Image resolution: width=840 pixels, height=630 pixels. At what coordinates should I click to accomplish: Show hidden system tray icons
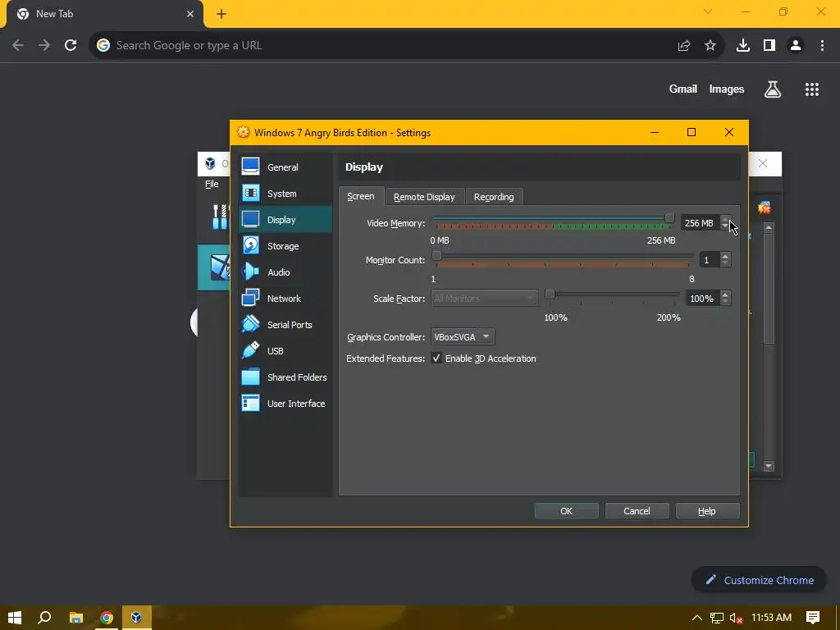[x=697, y=618]
